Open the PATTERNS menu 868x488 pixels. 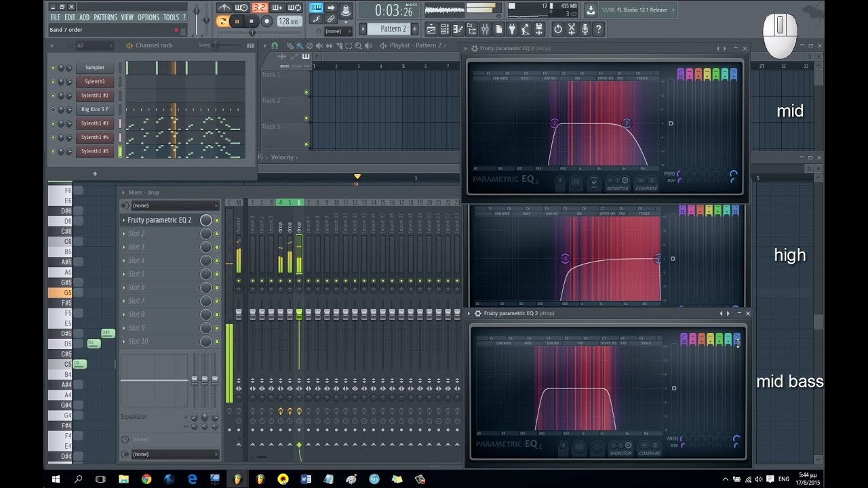point(105,18)
